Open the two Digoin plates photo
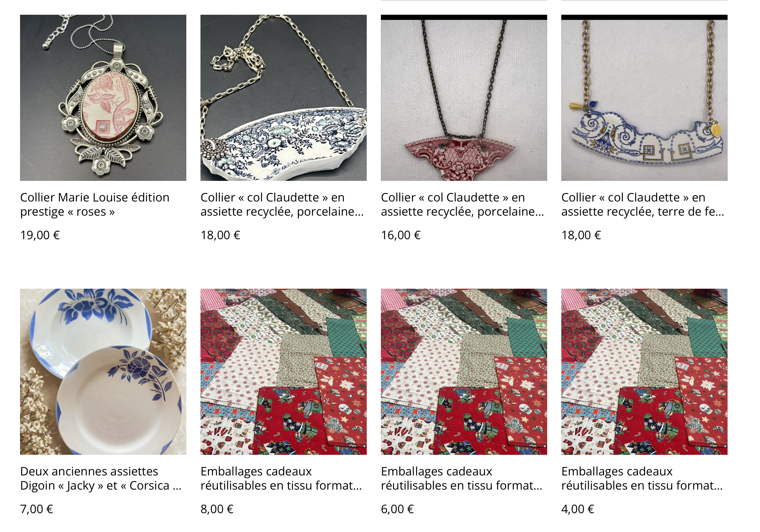 point(103,371)
